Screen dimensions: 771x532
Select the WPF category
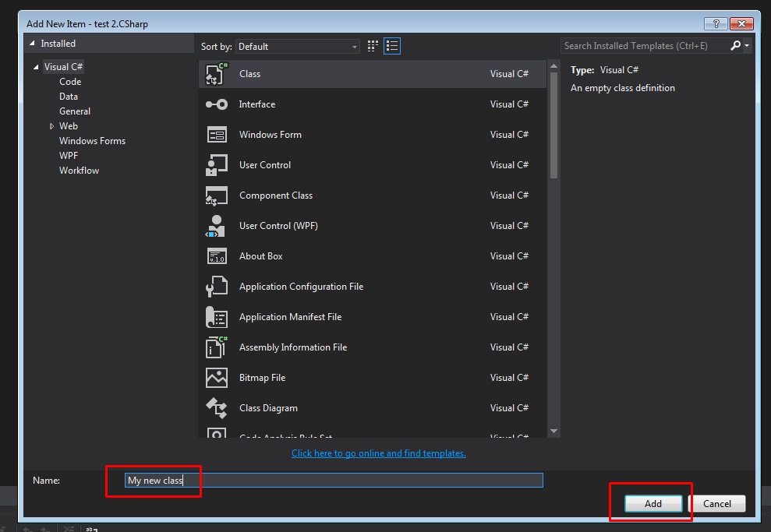(69, 156)
